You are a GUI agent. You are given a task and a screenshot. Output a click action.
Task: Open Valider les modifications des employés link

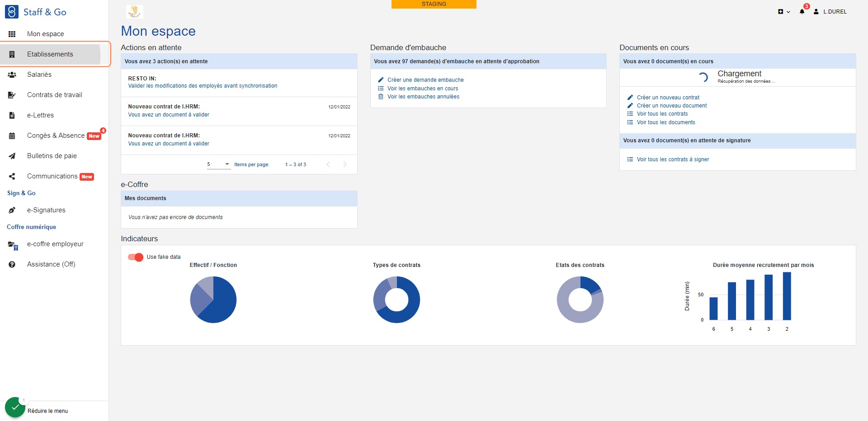tap(203, 86)
